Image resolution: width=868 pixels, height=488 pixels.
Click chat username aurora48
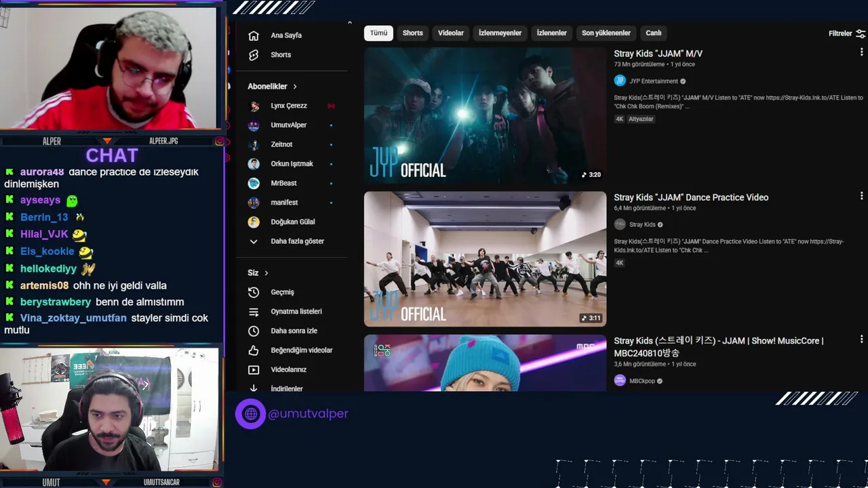tap(42, 172)
